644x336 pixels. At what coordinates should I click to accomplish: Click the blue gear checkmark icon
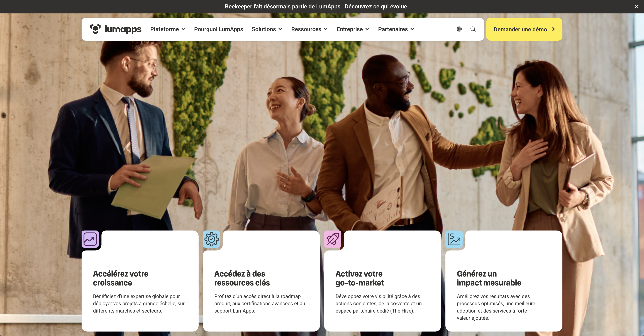tap(211, 239)
